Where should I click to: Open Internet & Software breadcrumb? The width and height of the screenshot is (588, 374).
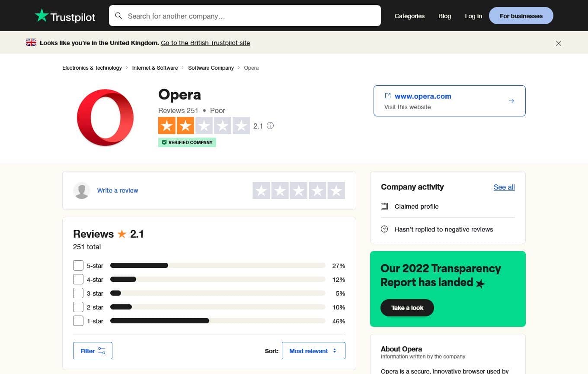click(155, 68)
